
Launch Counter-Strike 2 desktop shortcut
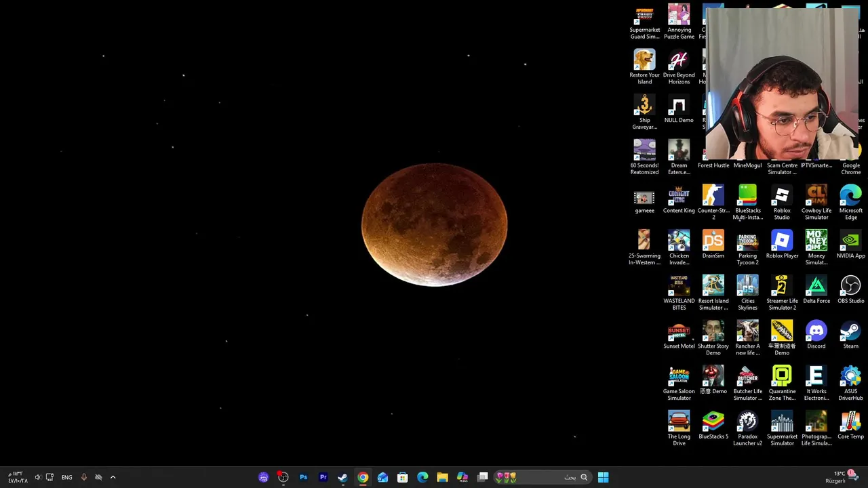click(713, 203)
